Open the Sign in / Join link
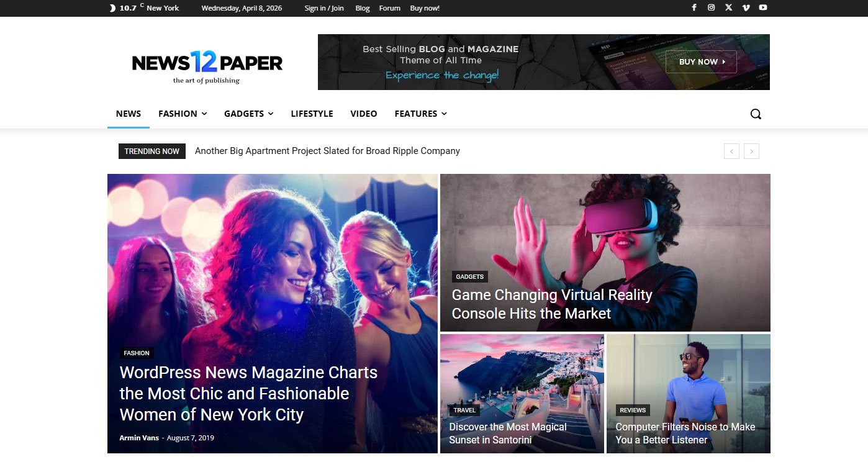The image size is (868, 467). [x=323, y=7]
